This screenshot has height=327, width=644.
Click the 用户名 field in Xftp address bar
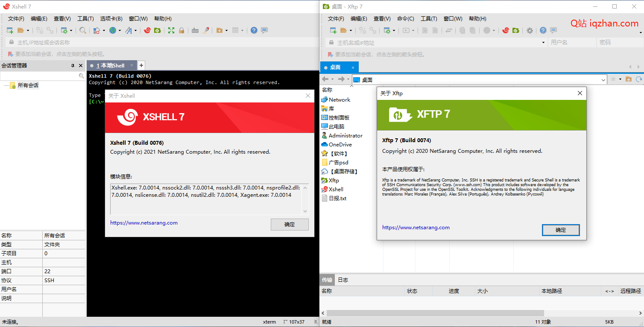(572, 43)
